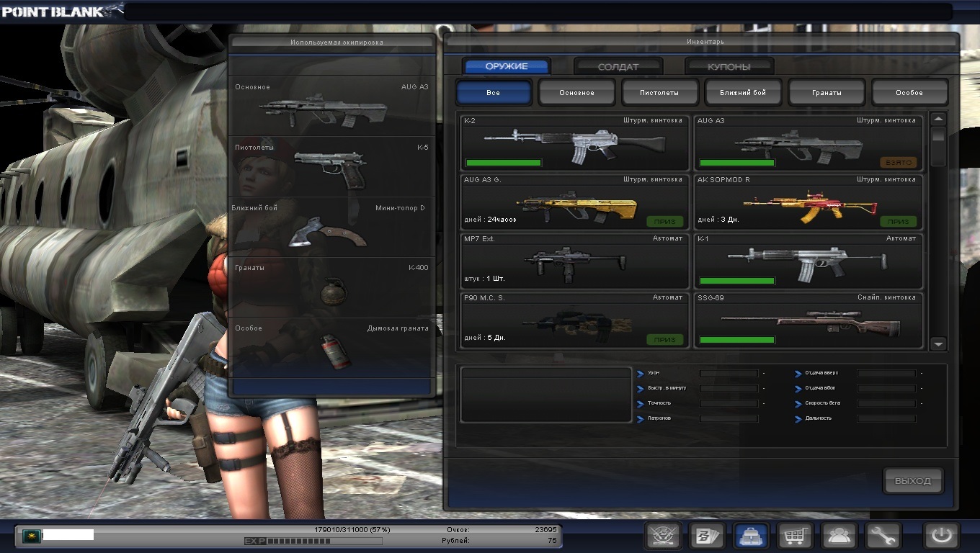Click the inventory scrollbar up arrow

[x=938, y=120]
